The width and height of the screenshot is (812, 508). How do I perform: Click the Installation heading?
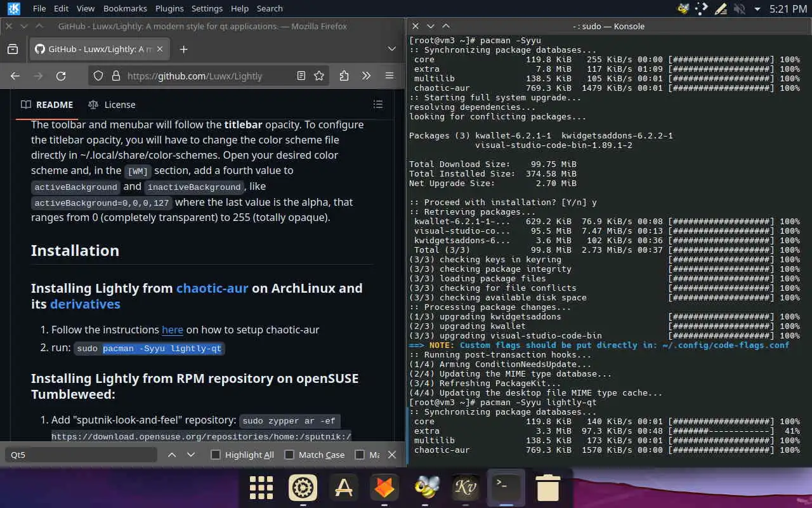click(75, 250)
